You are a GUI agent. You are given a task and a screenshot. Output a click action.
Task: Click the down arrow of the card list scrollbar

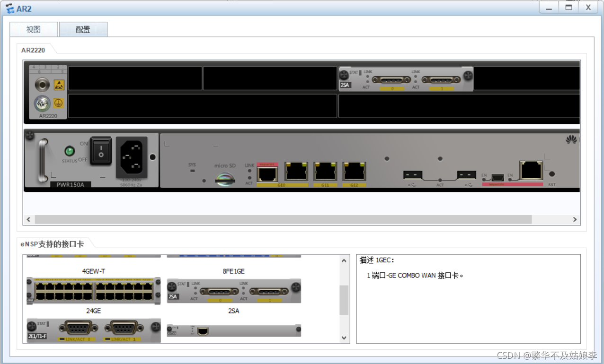pyautogui.click(x=344, y=338)
